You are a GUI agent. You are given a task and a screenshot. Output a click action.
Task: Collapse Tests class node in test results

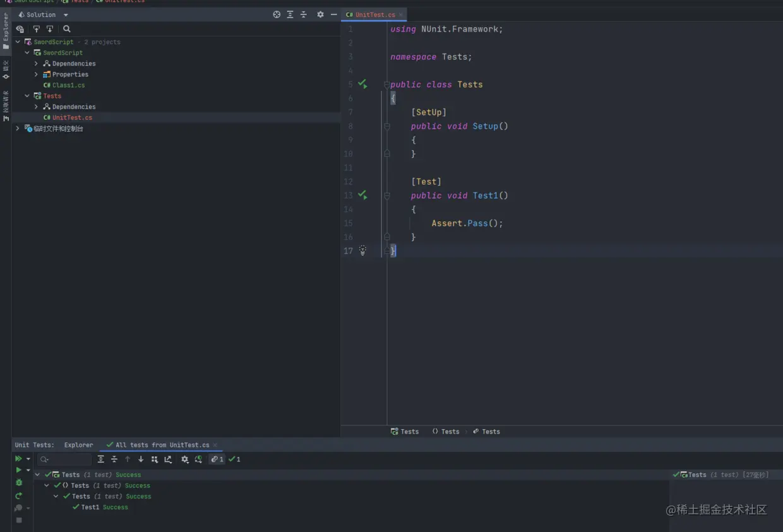point(56,496)
